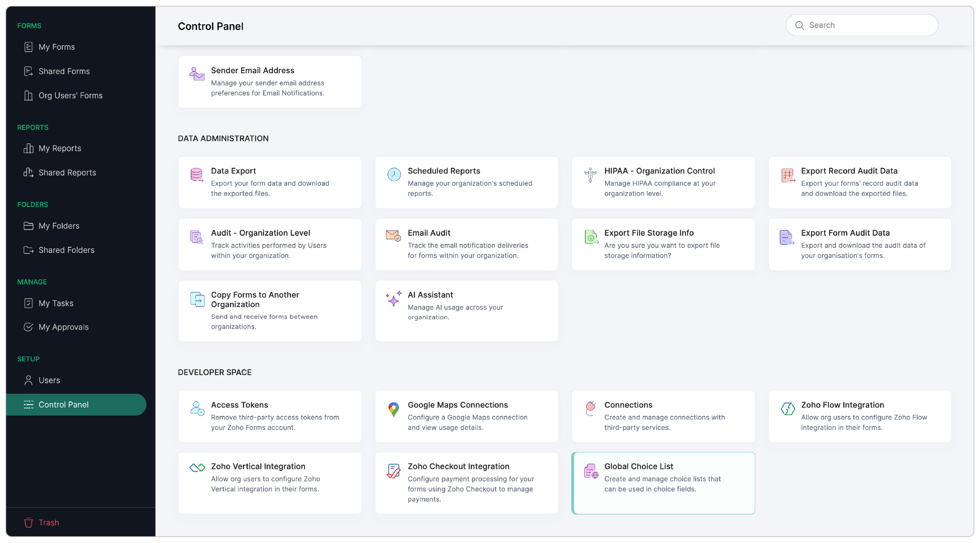The height and width of the screenshot is (543, 980).
Task: Go to Shared Reports in sidebar
Action: pyautogui.click(x=67, y=173)
